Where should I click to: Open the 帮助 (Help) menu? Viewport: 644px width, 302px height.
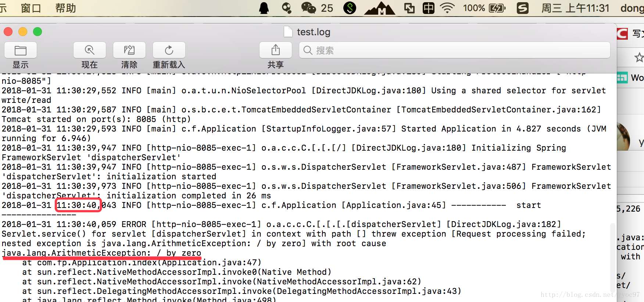point(65,8)
